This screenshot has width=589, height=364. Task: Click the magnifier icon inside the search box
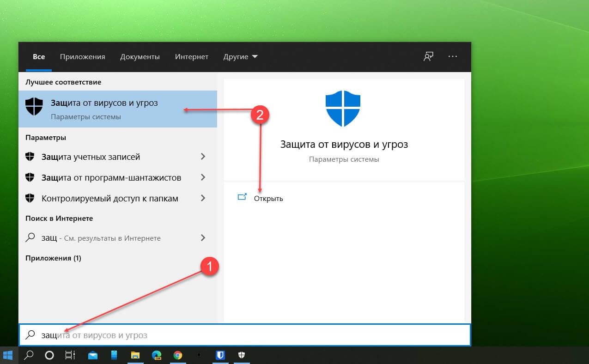(30, 335)
